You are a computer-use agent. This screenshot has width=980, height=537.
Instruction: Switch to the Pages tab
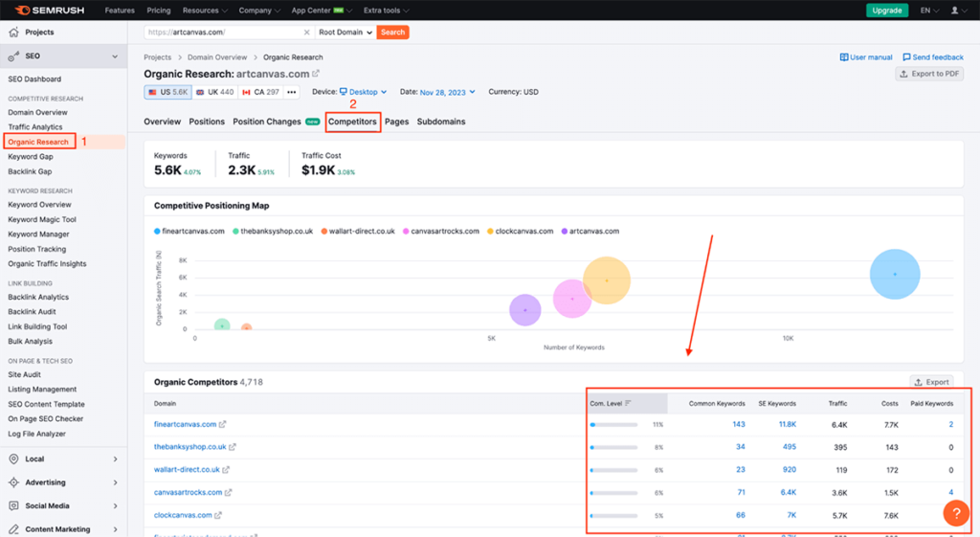pyautogui.click(x=397, y=122)
